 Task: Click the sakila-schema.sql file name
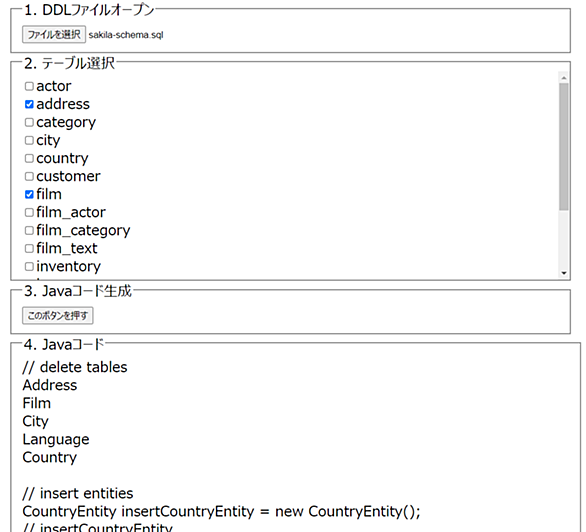coord(126,35)
